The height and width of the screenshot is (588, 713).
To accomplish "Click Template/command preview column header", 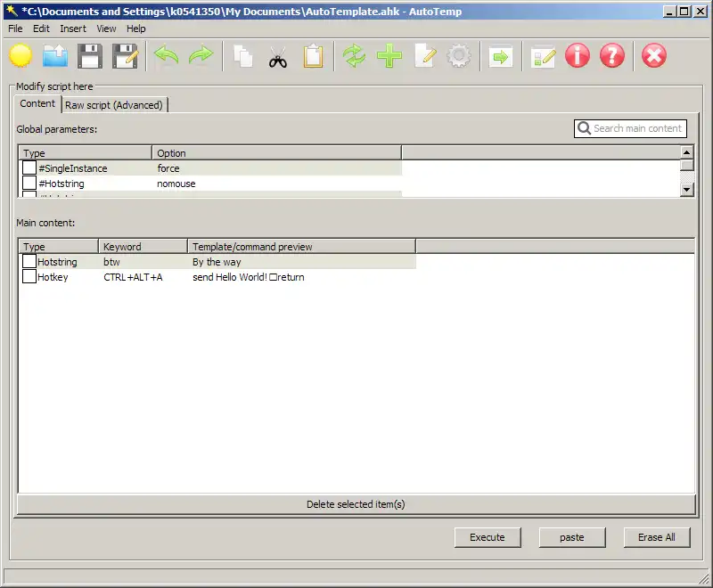I will [301, 247].
